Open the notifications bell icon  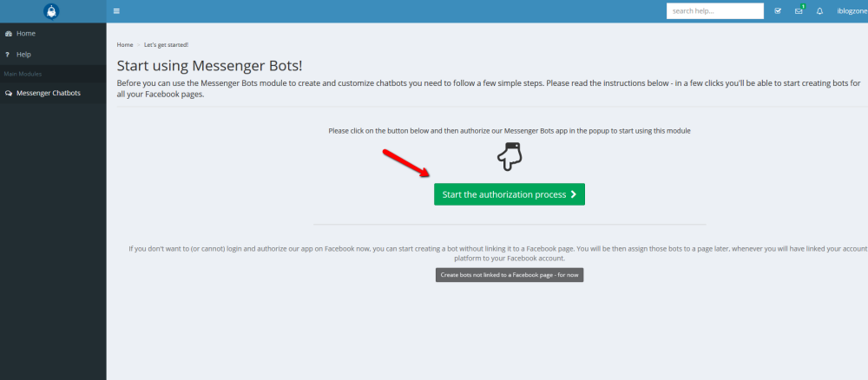(x=820, y=11)
